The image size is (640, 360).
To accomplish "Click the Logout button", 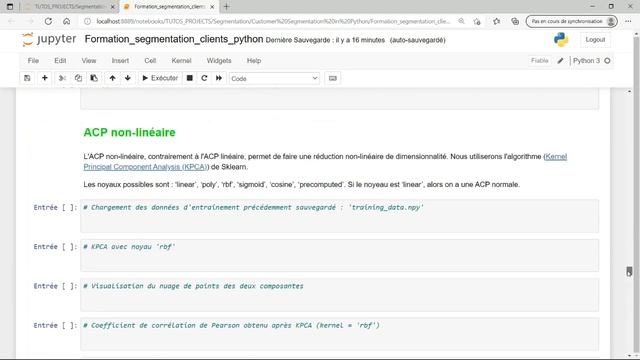I will pos(595,40).
